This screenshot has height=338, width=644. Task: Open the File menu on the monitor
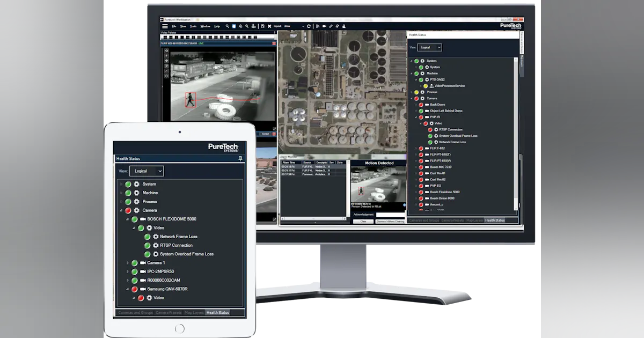point(174,26)
